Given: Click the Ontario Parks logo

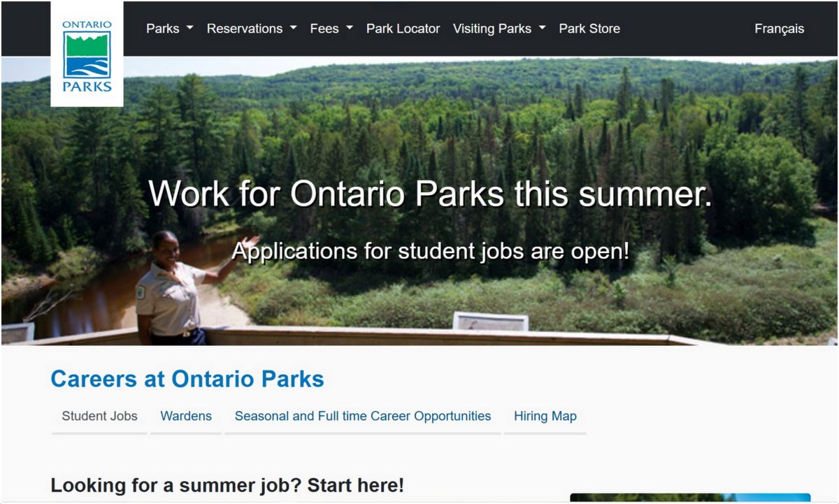Looking at the screenshot, I should pos(87,55).
